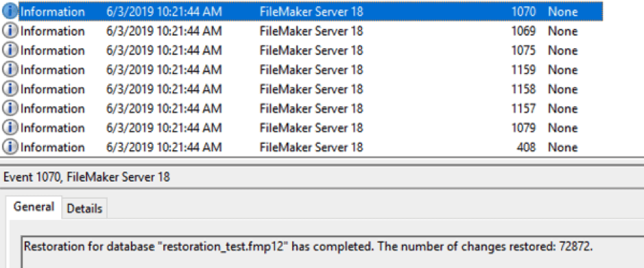Image resolution: width=644 pixels, height=268 pixels.
Task: Select the event row with ID 408
Action: click(x=302, y=147)
